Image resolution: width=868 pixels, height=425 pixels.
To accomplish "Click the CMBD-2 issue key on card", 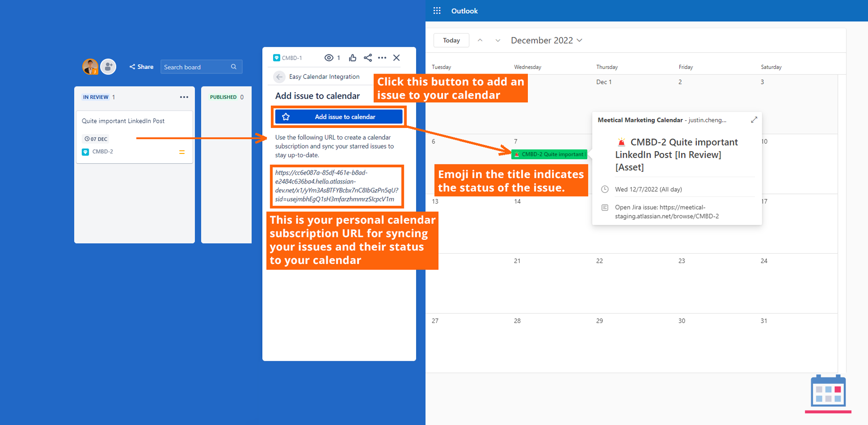I will click(x=102, y=152).
